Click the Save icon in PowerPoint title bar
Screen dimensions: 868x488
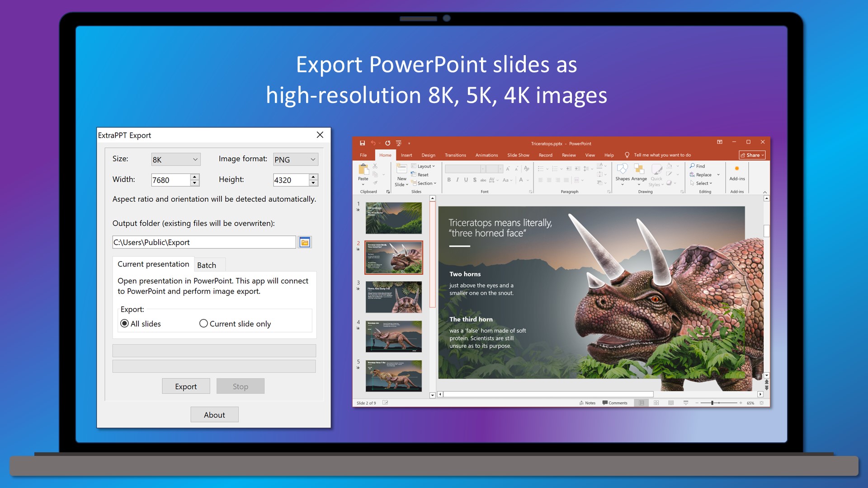(362, 143)
